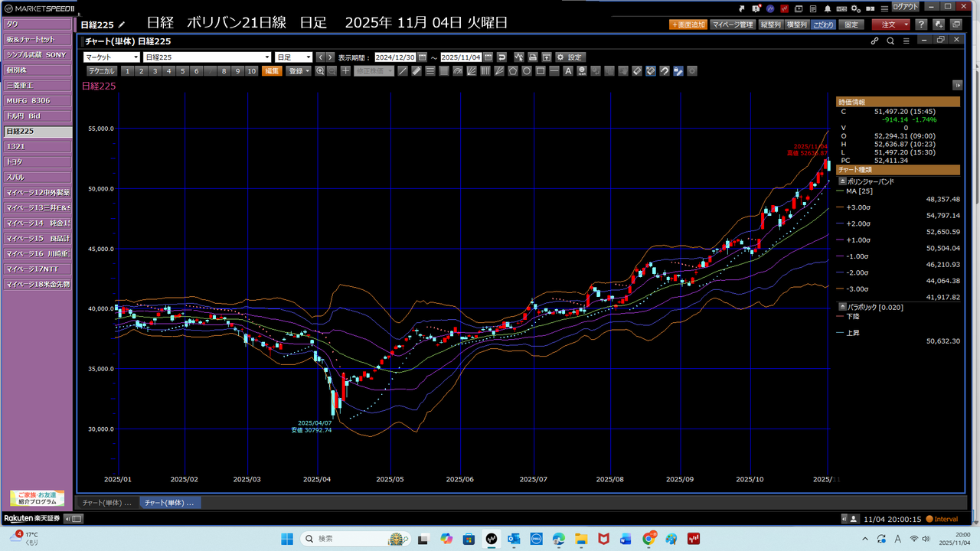Select the trend line drawing tool
980x551 pixels.
pyautogui.click(x=403, y=71)
